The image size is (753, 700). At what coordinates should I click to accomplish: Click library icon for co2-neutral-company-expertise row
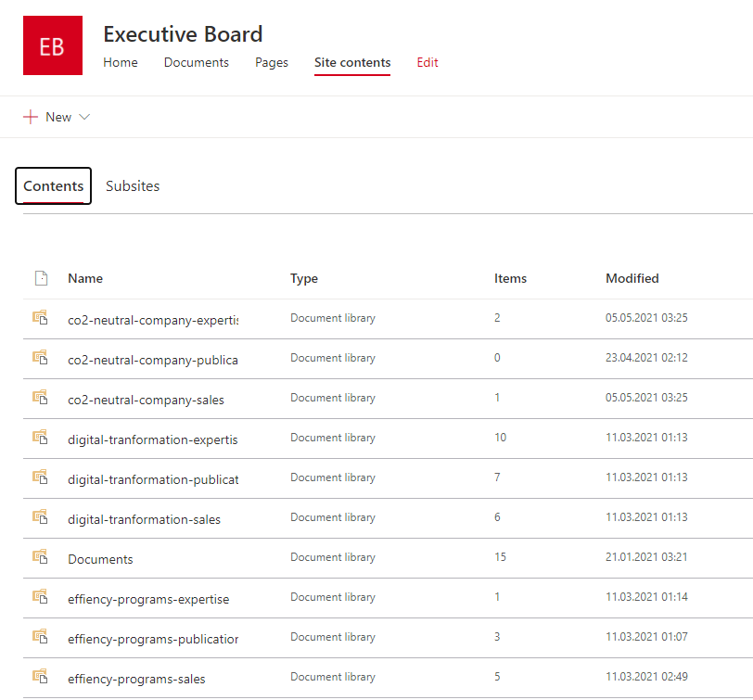40,318
